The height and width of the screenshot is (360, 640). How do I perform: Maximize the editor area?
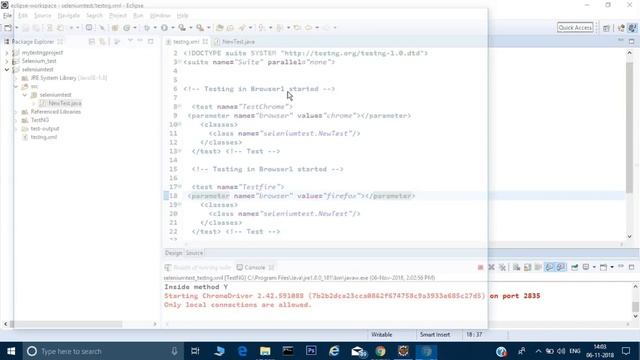(x=631, y=41)
